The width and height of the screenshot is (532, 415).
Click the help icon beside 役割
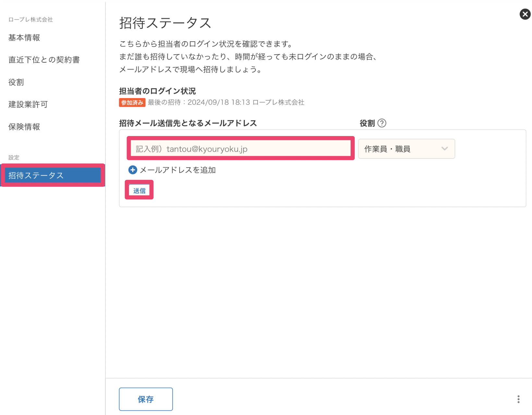pyautogui.click(x=382, y=123)
